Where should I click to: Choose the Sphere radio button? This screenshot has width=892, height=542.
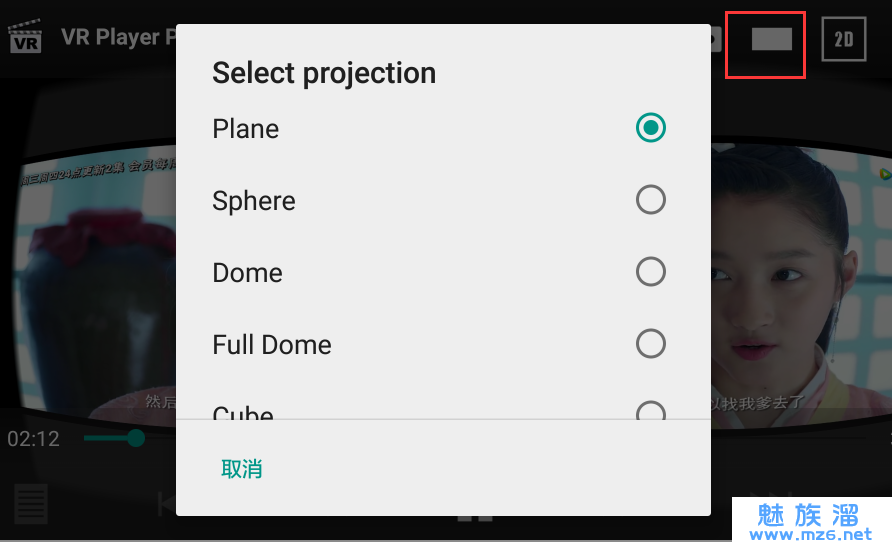tap(651, 200)
